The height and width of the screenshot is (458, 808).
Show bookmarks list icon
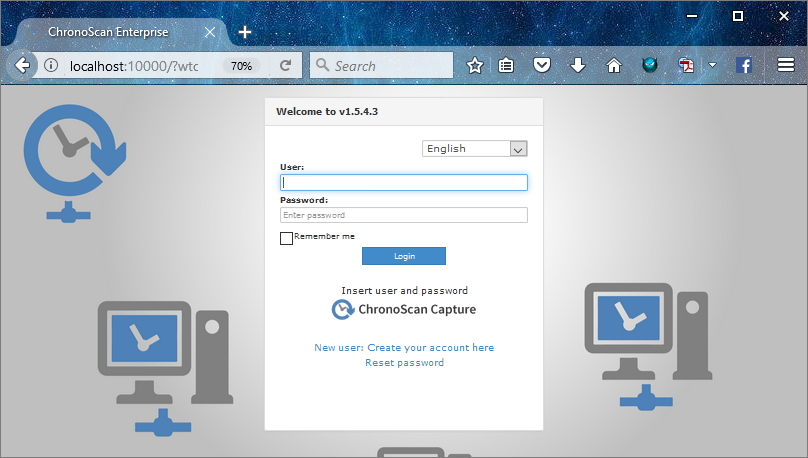pyautogui.click(x=506, y=65)
